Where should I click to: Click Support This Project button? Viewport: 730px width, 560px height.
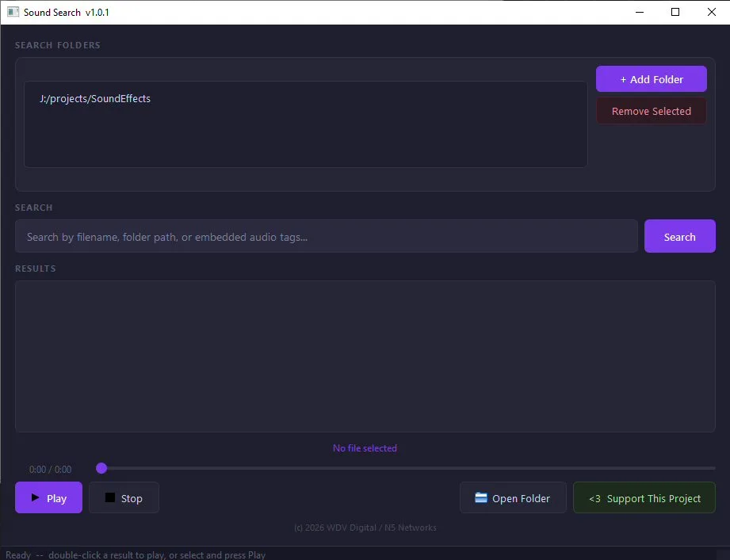point(644,497)
